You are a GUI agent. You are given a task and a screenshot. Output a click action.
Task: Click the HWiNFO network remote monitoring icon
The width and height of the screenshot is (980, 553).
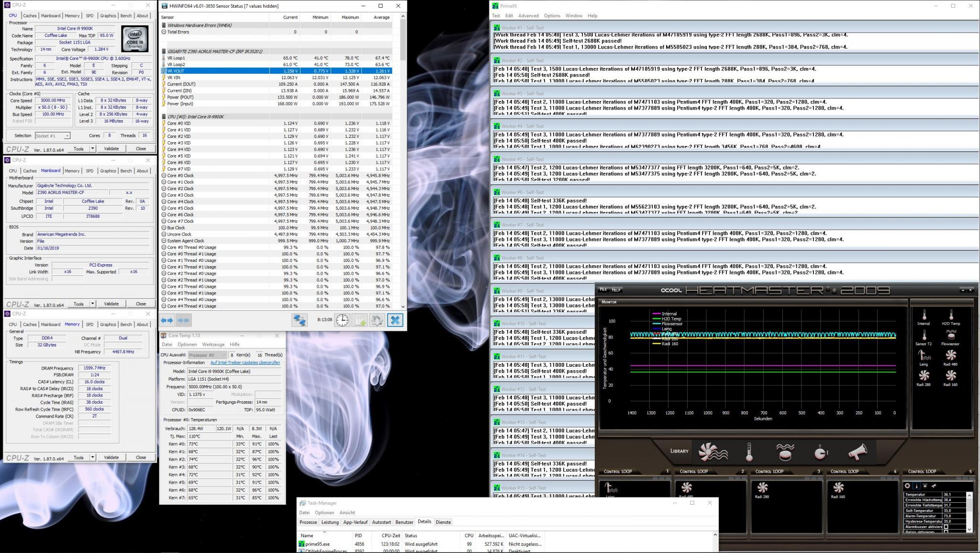pyautogui.click(x=300, y=320)
